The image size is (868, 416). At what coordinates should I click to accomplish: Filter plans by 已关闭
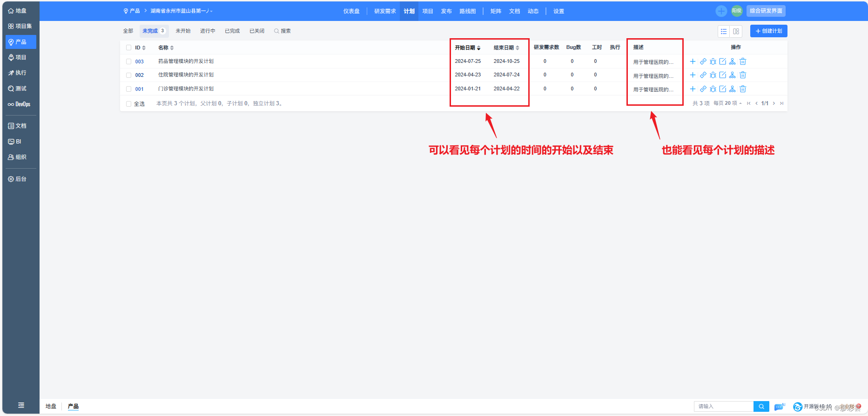[257, 31]
